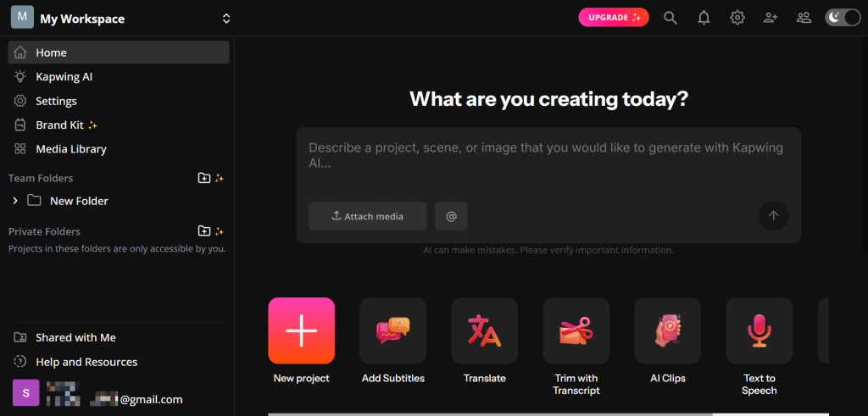Open the AI Clips tool
The width and height of the screenshot is (868, 416).
point(668,330)
